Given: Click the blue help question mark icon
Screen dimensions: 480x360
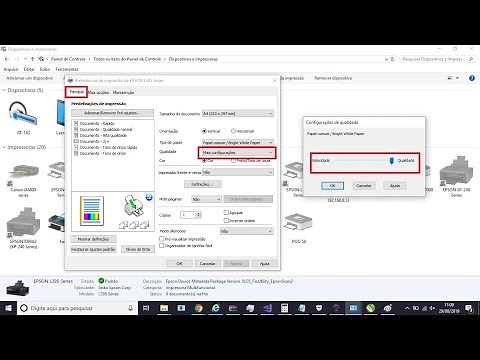Looking at the screenshot, I should click(x=472, y=78).
